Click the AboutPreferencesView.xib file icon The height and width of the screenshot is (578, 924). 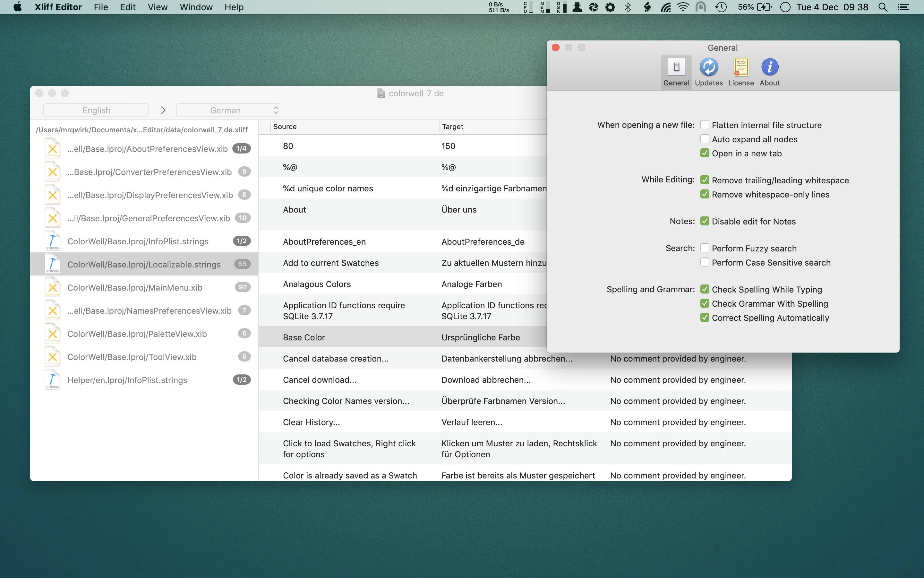(53, 148)
